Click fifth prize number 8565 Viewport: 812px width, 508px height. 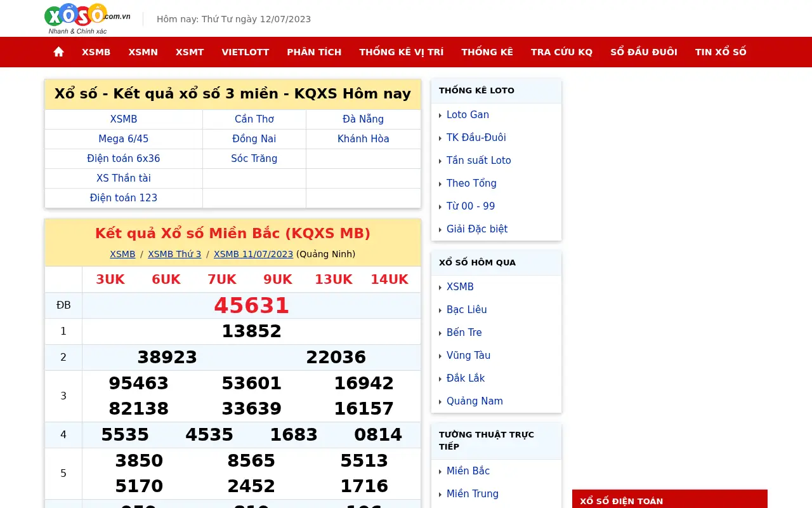(252, 461)
